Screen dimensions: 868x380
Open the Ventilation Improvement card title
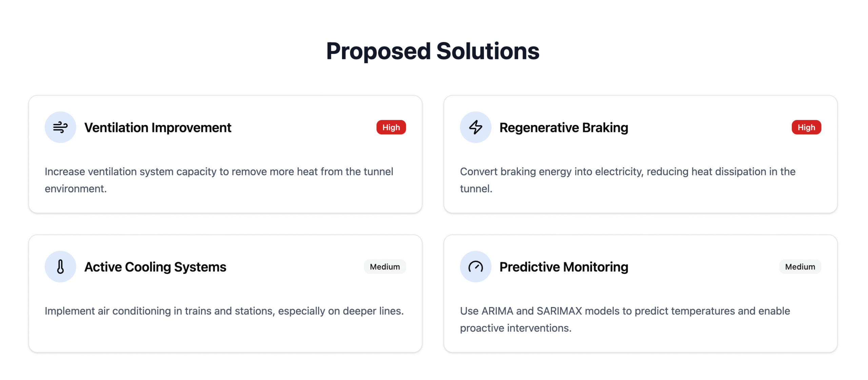(x=158, y=128)
